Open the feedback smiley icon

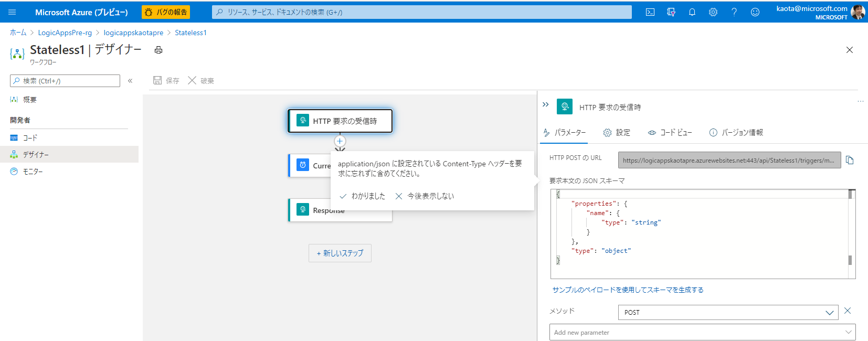click(755, 12)
